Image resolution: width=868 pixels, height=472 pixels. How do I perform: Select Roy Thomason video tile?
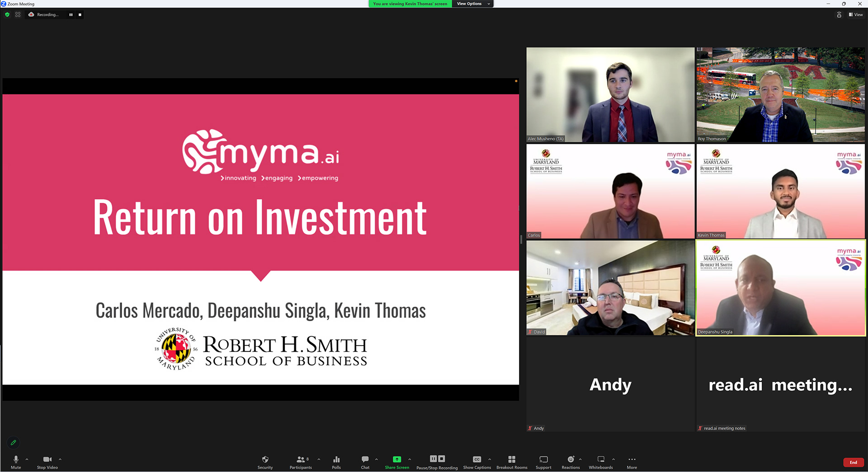pos(780,95)
